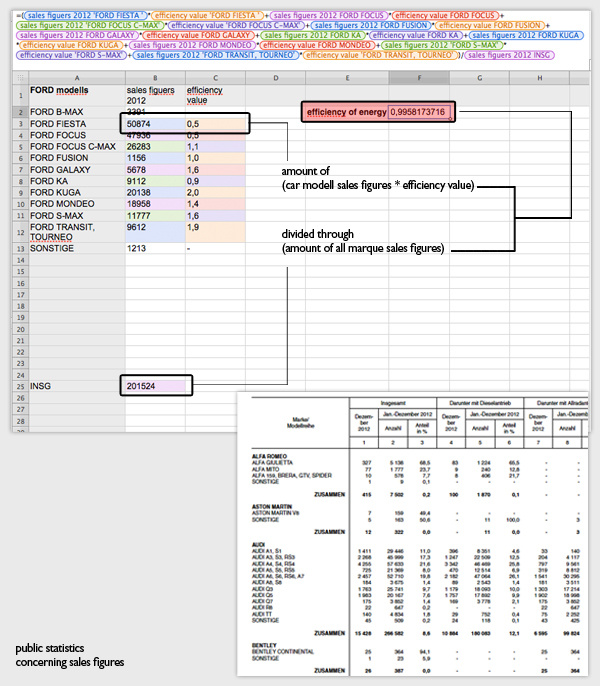
Task: Select the 9612 sales cell
Action: tap(155, 232)
